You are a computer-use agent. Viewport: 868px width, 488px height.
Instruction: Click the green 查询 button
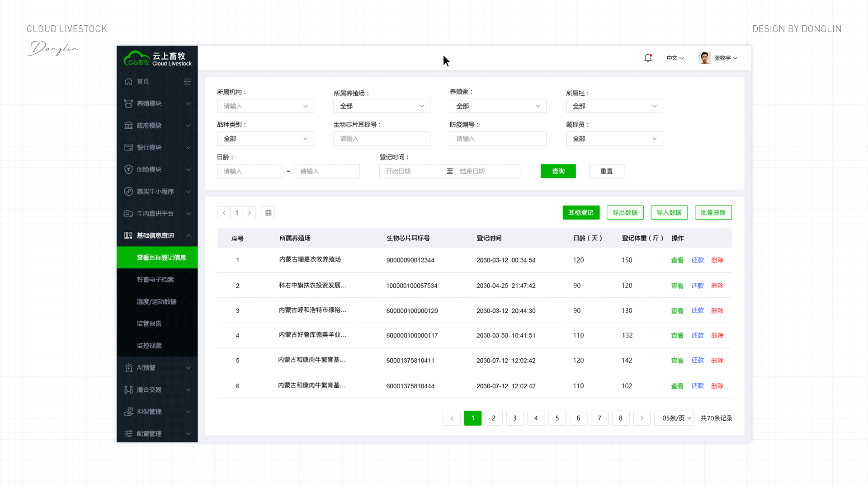[x=558, y=171]
